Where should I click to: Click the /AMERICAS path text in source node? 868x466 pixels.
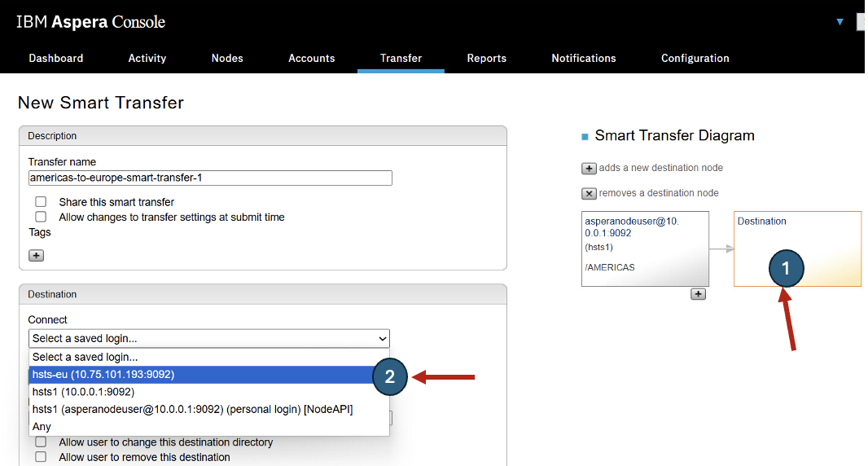pos(610,267)
